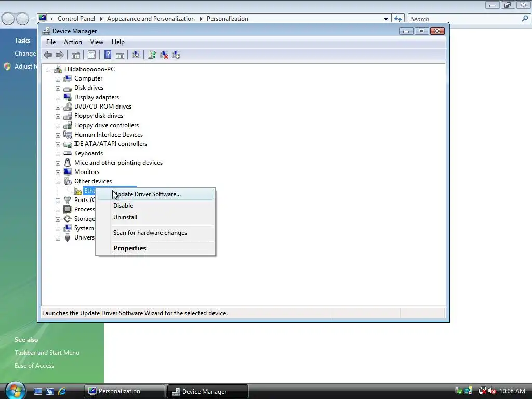
Task: Click Show/Hide Action Pane toolbar icon
Action: coord(120,55)
